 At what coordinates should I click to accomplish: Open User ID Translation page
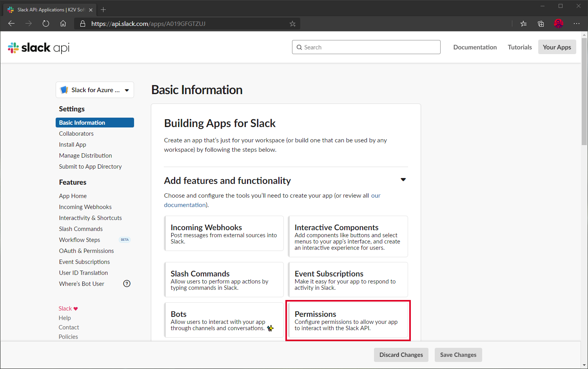pyautogui.click(x=83, y=273)
